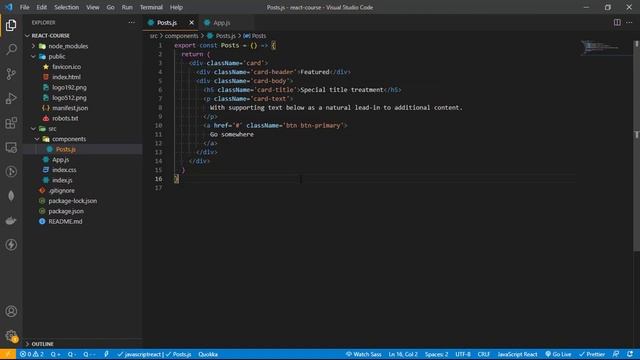Open the notifications bell icon
The width and height of the screenshot is (640, 360).
tap(630, 354)
